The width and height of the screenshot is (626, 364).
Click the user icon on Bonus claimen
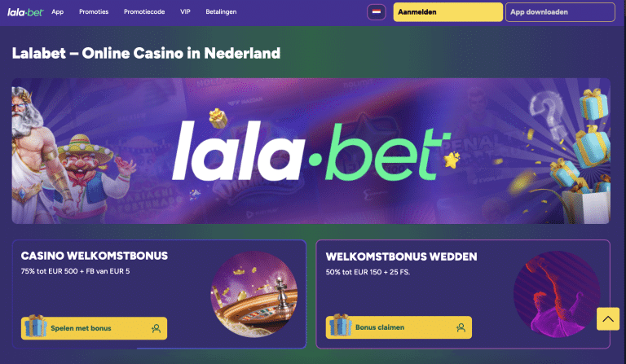(x=461, y=327)
